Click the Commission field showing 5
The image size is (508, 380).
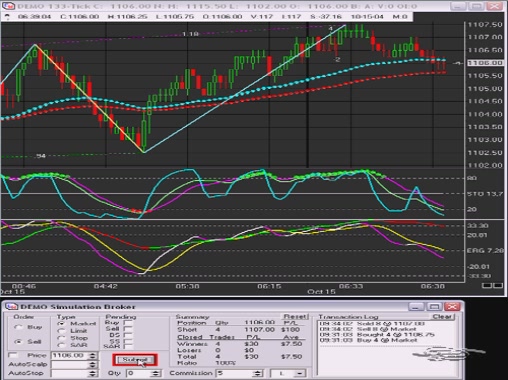coord(235,373)
